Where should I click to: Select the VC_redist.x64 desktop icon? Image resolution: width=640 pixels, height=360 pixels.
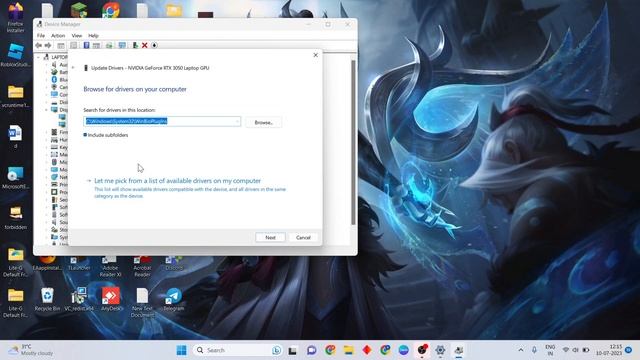pos(79,299)
